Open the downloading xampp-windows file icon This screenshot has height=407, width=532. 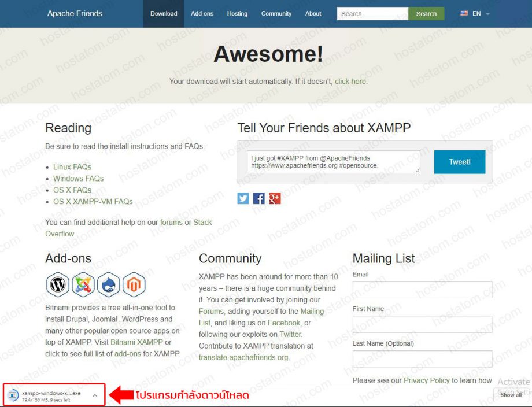(13, 394)
